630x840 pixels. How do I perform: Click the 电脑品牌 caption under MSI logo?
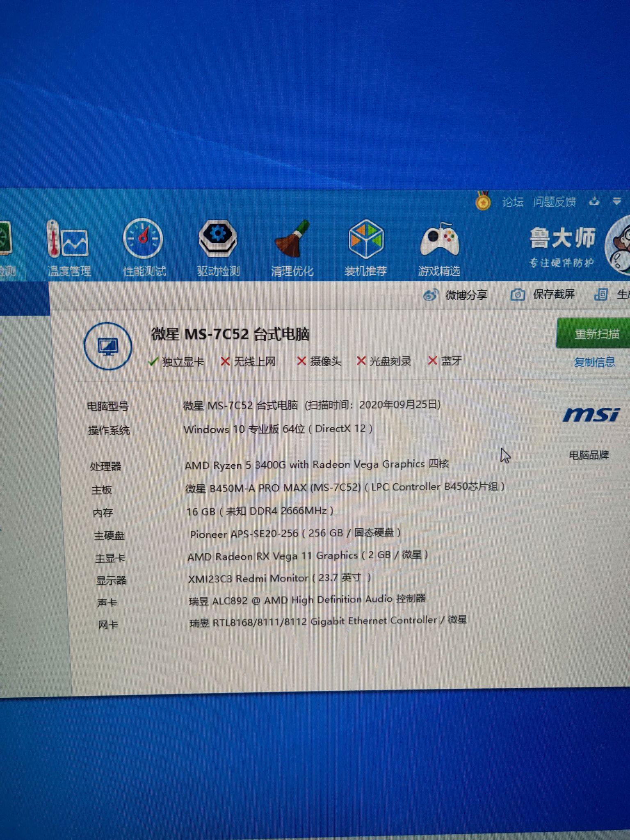click(x=589, y=455)
